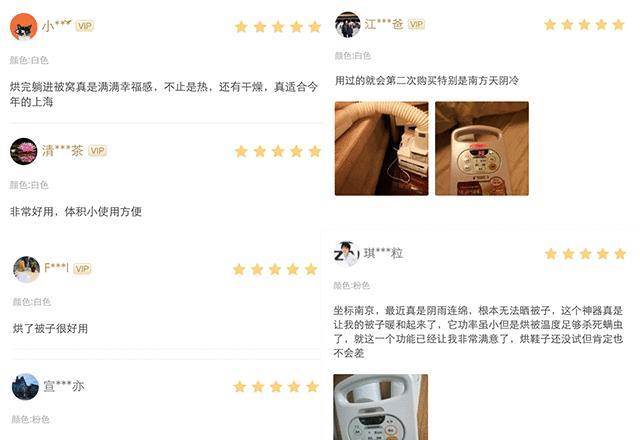Tap VIP badge beside 清***茶
The image size is (640, 440).
(x=98, y=151)
